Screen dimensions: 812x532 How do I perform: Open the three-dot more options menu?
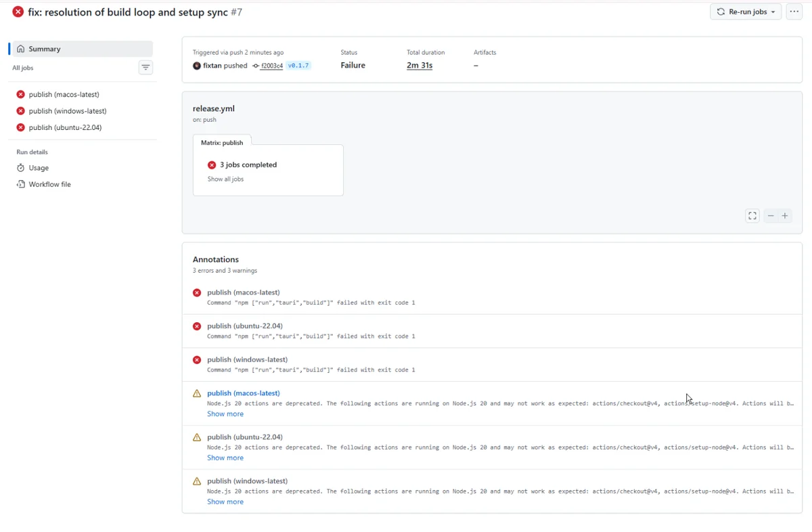click(794, 12)
